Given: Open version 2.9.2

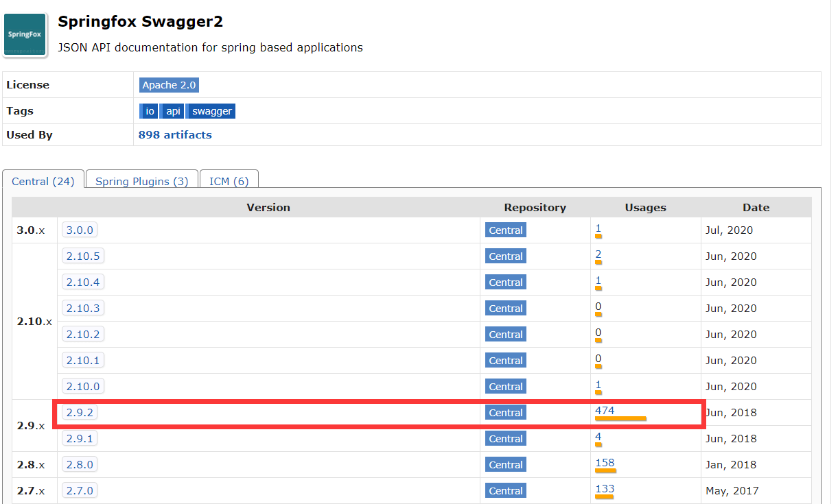Looking at the screenshot, I should pyautogui.click(x=80, y=413).
